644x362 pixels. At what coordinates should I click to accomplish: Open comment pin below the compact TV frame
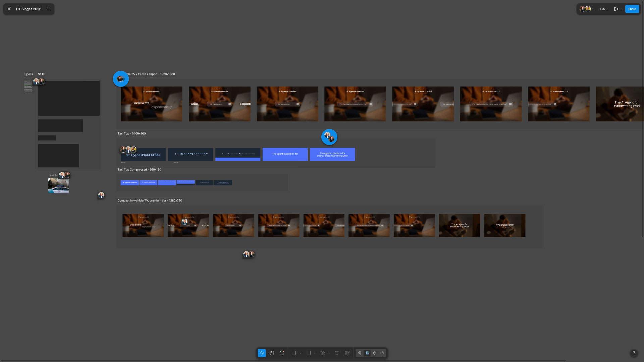coord(249,254)
